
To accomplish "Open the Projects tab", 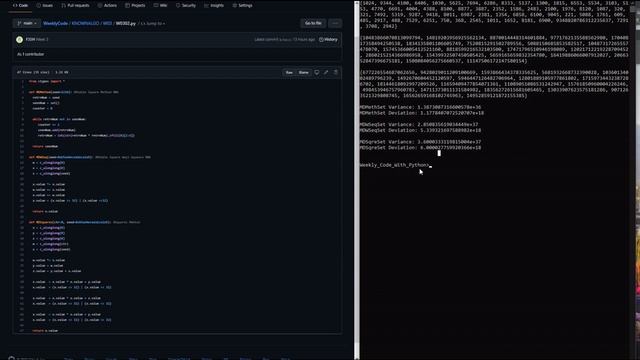I will coord(135,5).
